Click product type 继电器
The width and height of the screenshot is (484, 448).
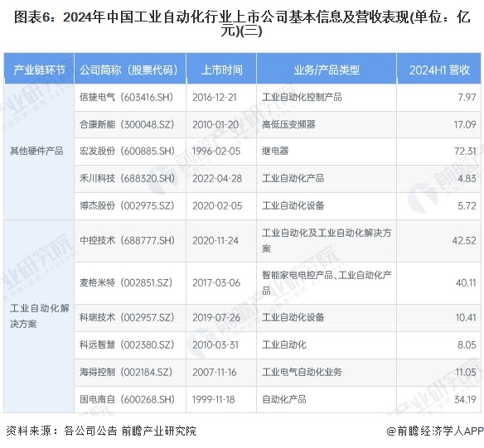(275, 151)
